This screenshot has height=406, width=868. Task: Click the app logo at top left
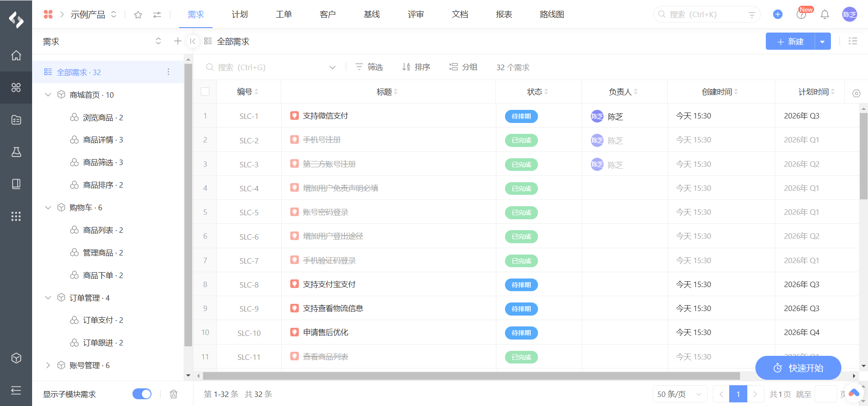16,19
